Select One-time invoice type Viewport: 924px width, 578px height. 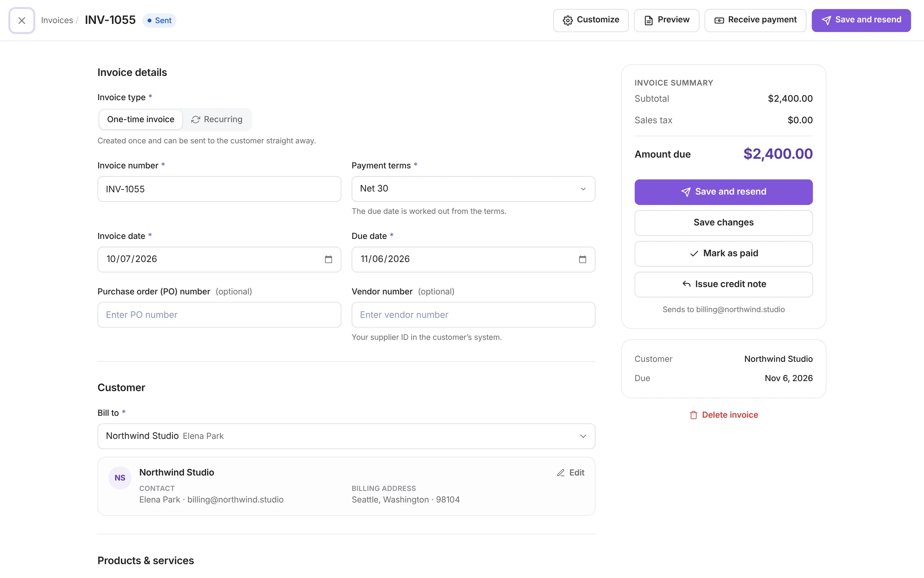click(x=141, y=119)
